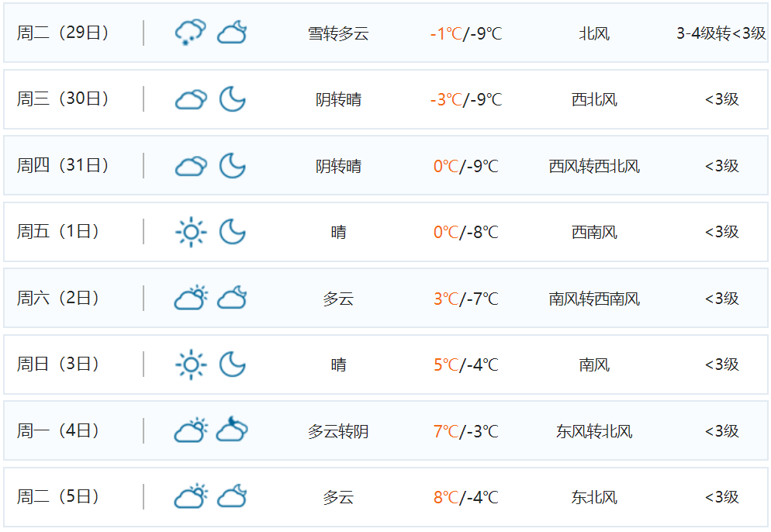
Task: Click the 多云转阴 weather description
Action: click(x=338, y=431)
